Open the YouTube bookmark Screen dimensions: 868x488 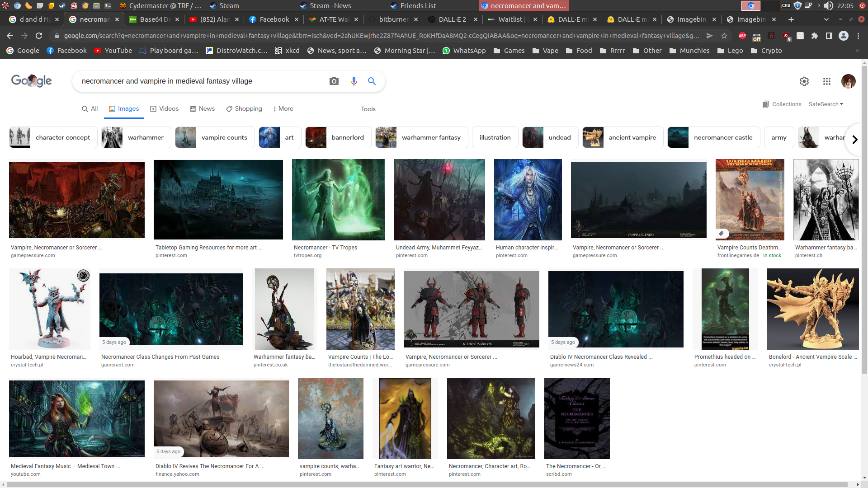point(113,51)
